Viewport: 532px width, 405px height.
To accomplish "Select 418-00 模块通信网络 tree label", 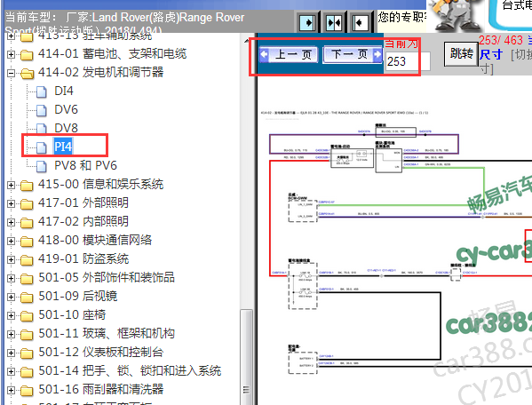I will pos(95,240).
